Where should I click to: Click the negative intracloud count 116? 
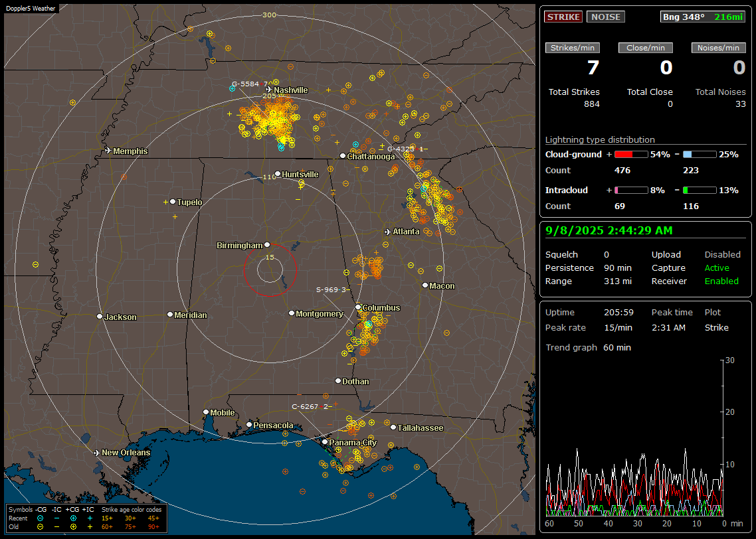click(691, 206)
